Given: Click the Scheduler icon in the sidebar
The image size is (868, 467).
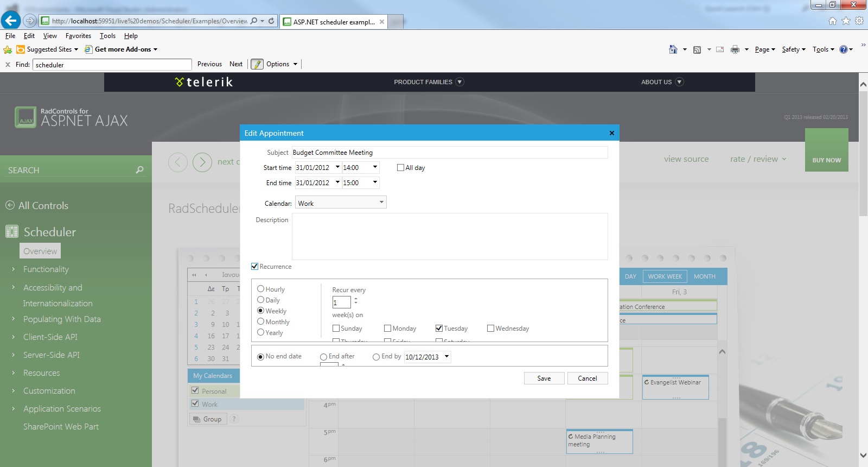Looking at the screenshot, I should pos(12,231).
